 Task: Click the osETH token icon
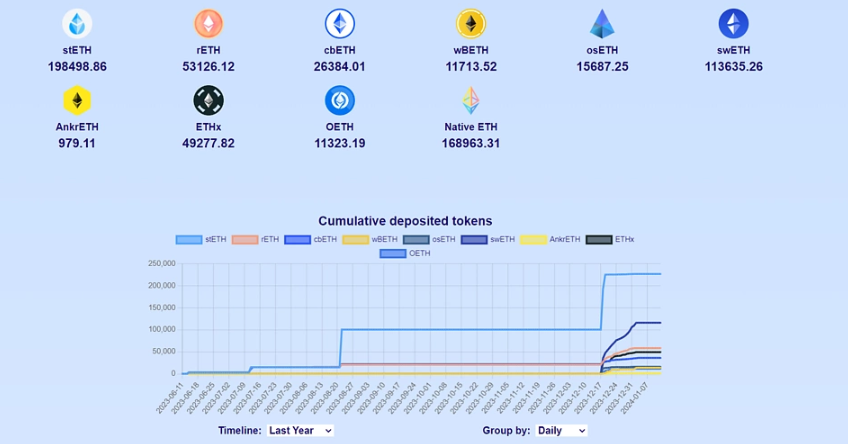[602, 24]
